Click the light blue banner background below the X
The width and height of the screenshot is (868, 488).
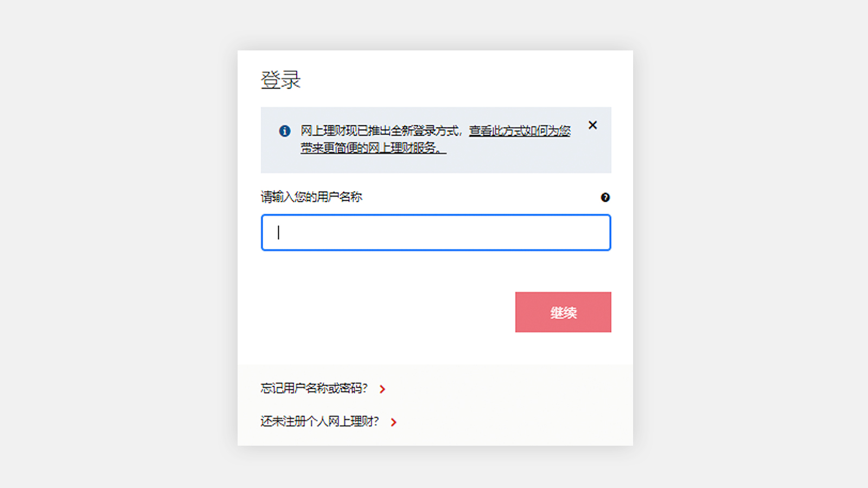coord(592,155)
